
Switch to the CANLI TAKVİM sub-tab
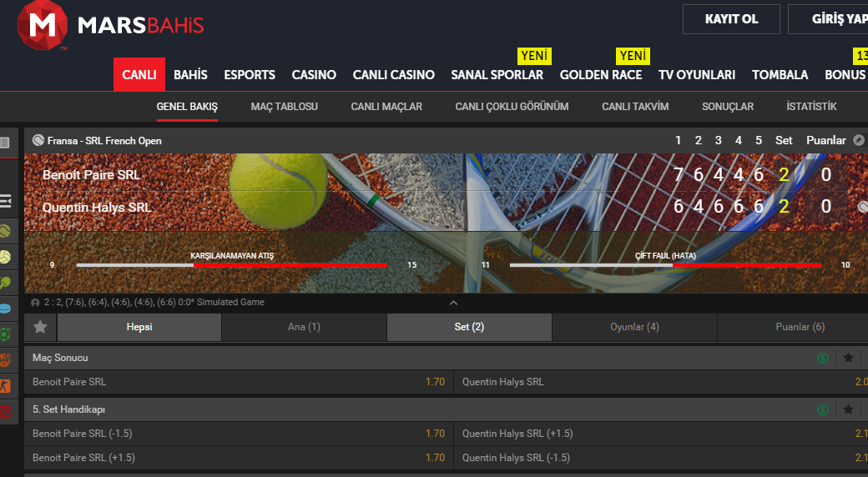(635, 106)
